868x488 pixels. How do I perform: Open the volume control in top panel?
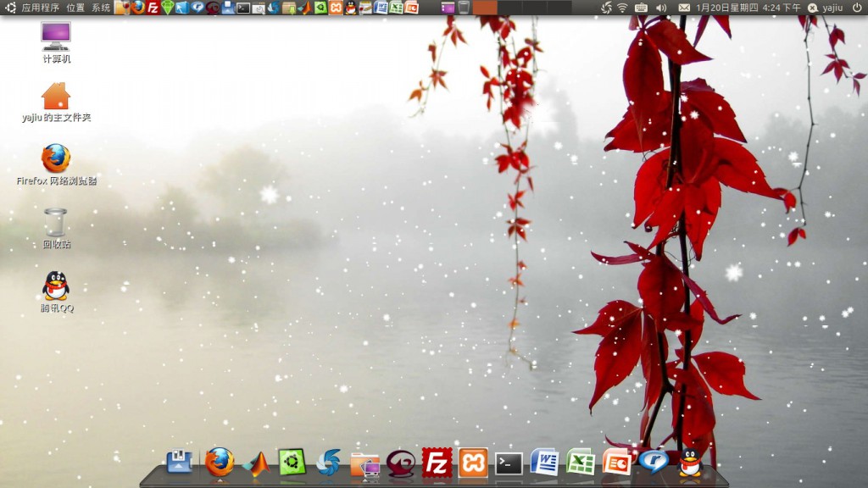(x=661, y=8)
